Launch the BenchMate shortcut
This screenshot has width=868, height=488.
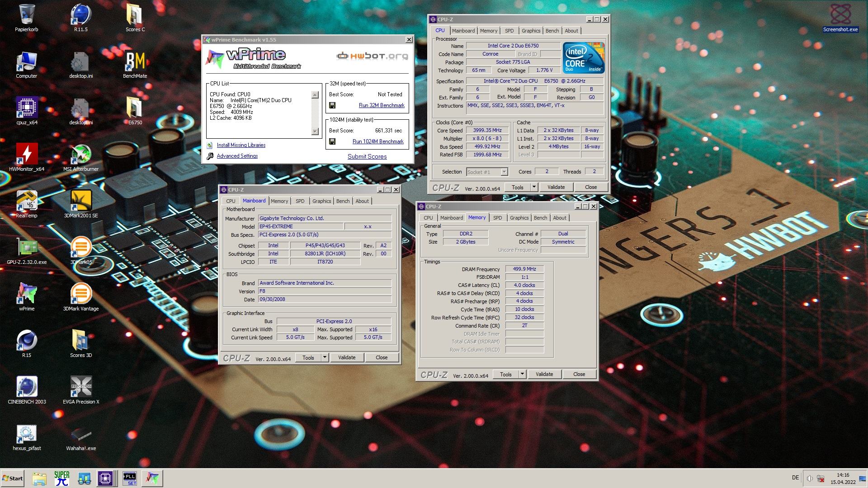point(135,65)
